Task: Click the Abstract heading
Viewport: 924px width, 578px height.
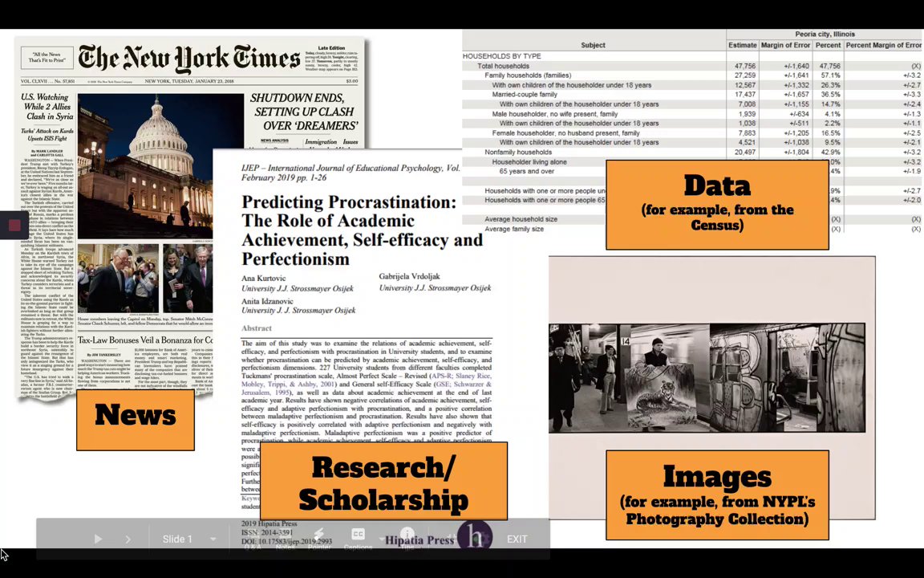Action: pyautogui.click(x=257, y=328)
